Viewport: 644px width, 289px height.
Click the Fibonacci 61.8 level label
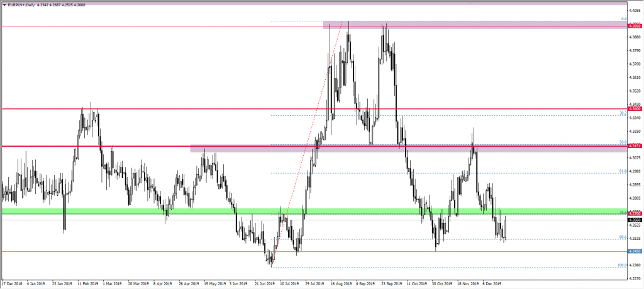tap(623, 171)
